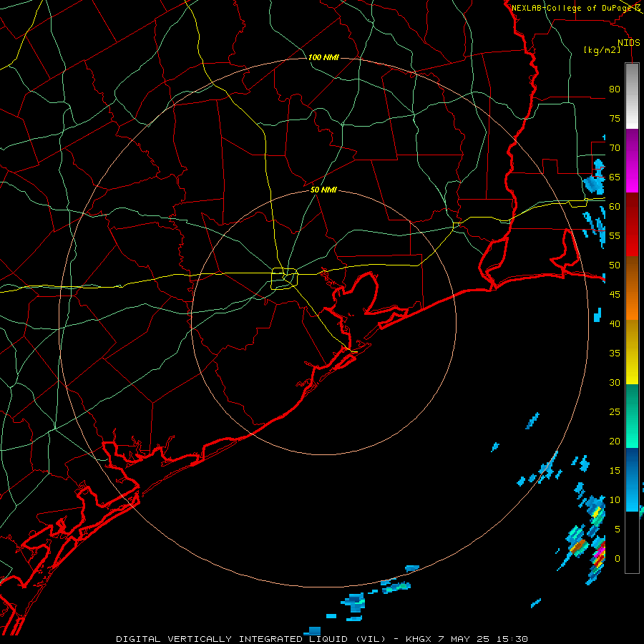Image resolution: width=644 pixels, height=644 pixels.
Task: Click the 50 NMI range ring label
Action: pos(323,190)
